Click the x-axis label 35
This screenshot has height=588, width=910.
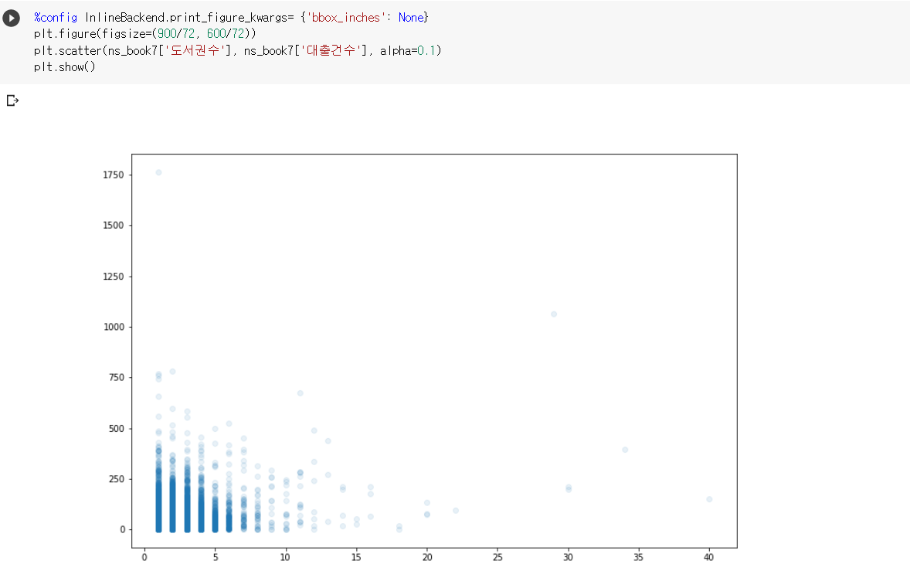pos(638,557)
